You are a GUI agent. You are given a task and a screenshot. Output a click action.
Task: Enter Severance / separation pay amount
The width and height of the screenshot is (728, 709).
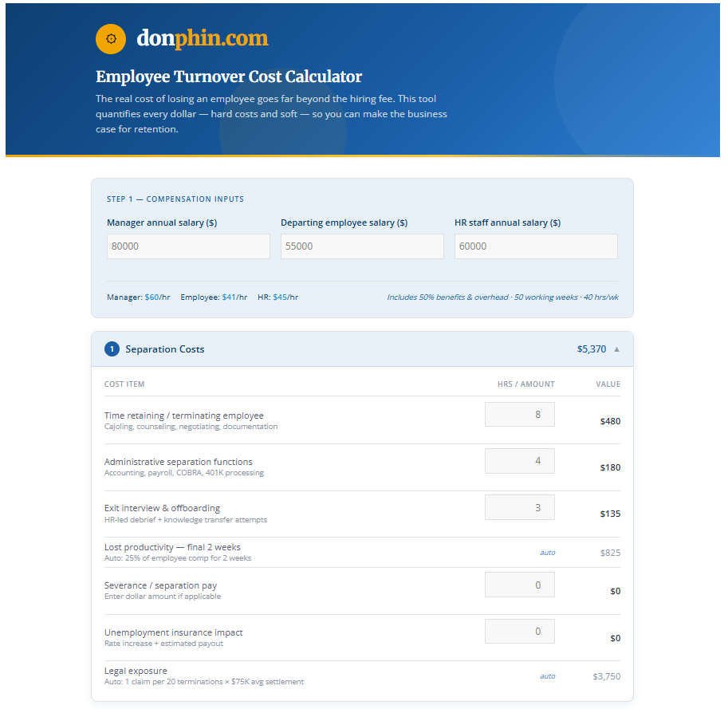tap(519, 585)
